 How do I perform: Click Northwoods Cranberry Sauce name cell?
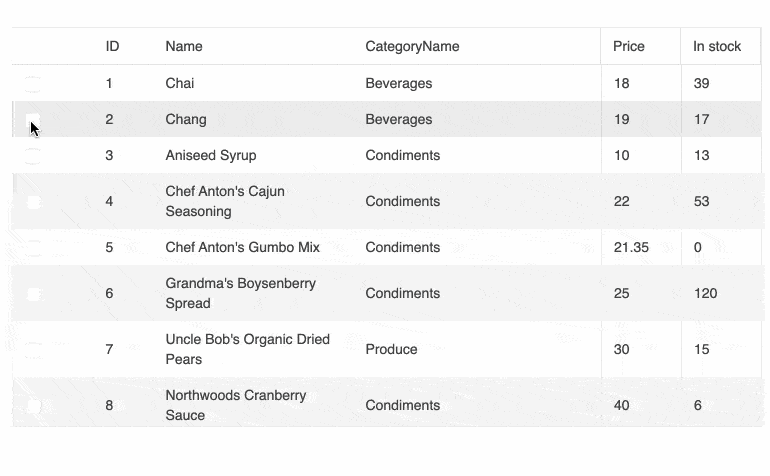coord(236,405)
